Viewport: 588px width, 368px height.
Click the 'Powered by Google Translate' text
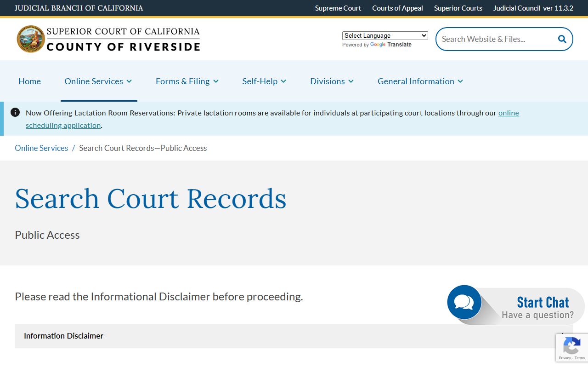[377, 45]
